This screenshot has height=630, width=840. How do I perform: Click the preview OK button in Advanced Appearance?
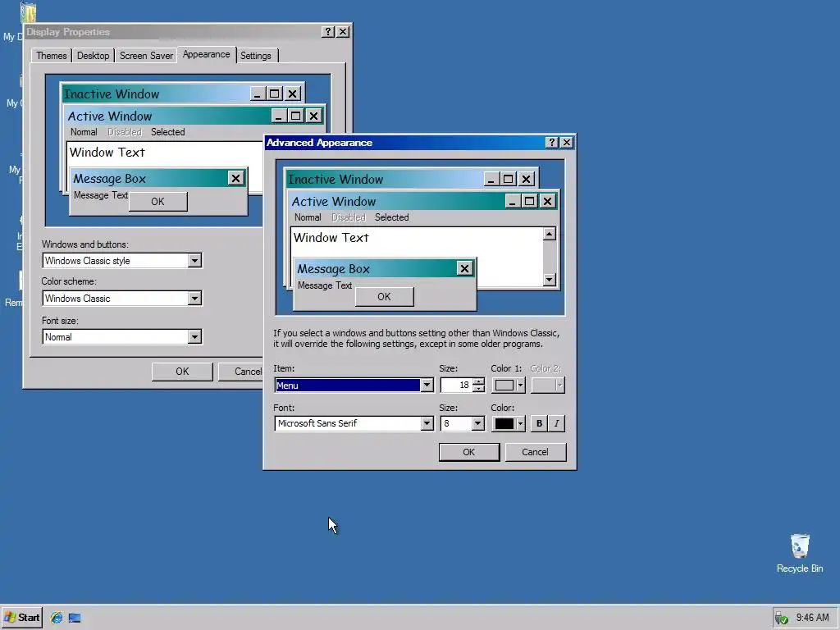tap(384, 296)
